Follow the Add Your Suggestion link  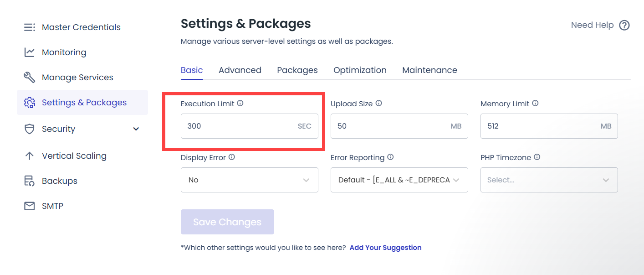click(x=385, y=248)
